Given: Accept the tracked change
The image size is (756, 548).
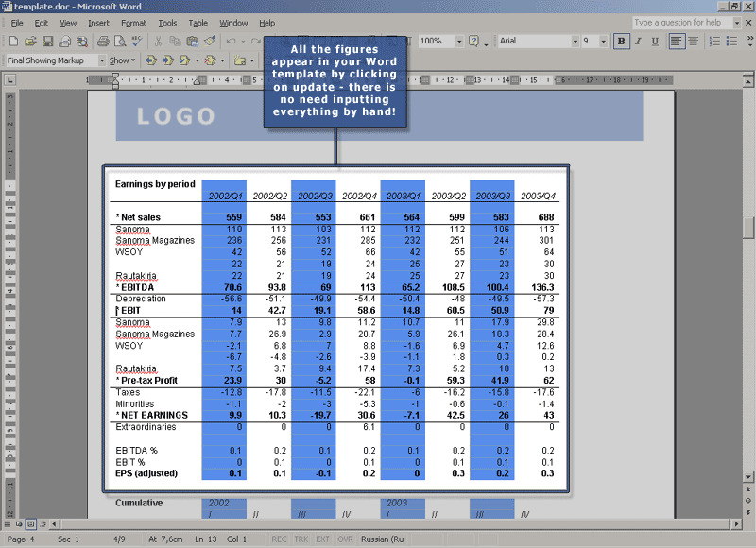Looking at the screenshot, I should point(184,60).
